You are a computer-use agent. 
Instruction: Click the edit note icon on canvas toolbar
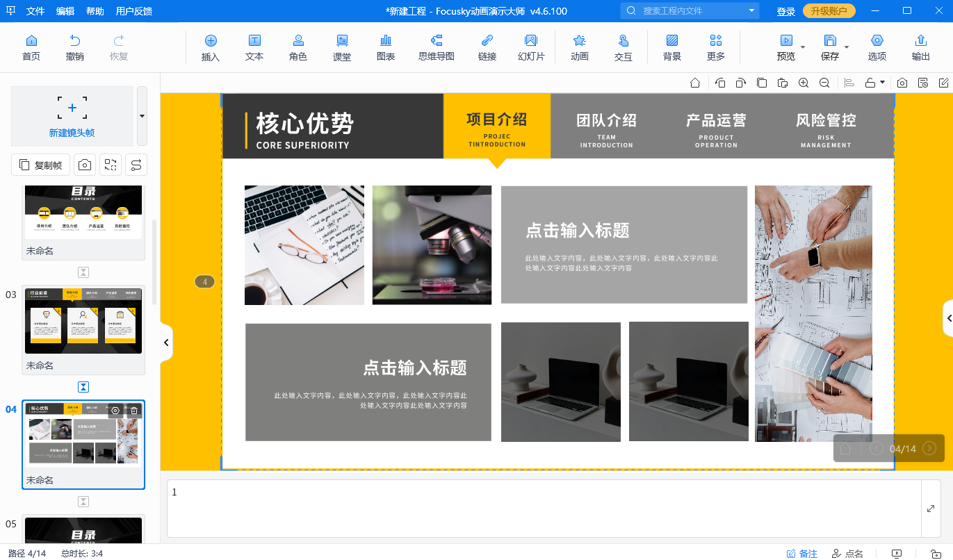coord(944,83)
